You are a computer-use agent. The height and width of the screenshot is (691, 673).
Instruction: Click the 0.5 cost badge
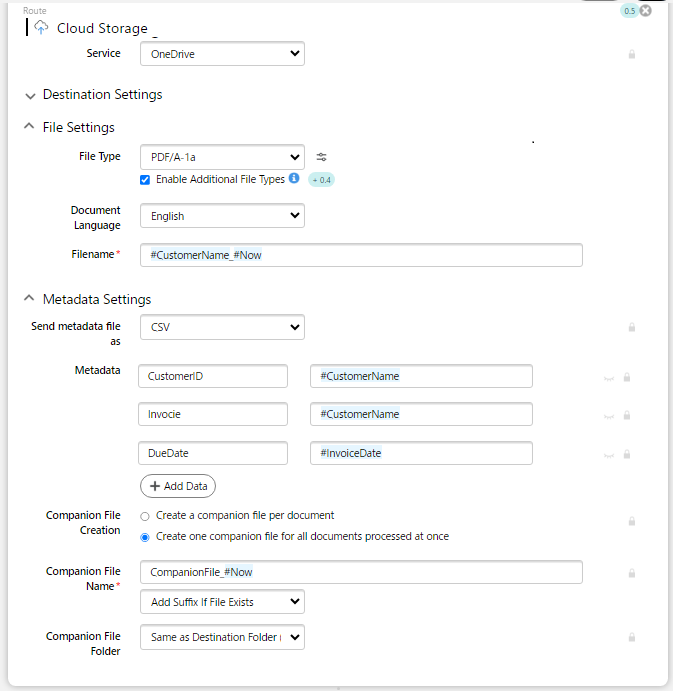tap(629, 11)
